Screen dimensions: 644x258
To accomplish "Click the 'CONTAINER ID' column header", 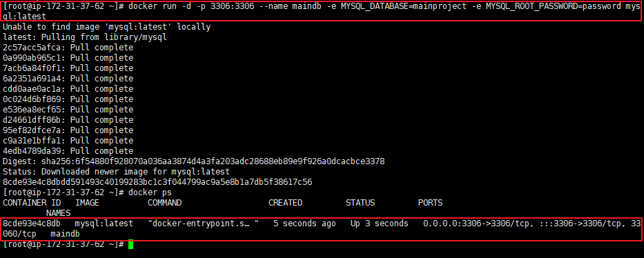I will pos(32,203).
